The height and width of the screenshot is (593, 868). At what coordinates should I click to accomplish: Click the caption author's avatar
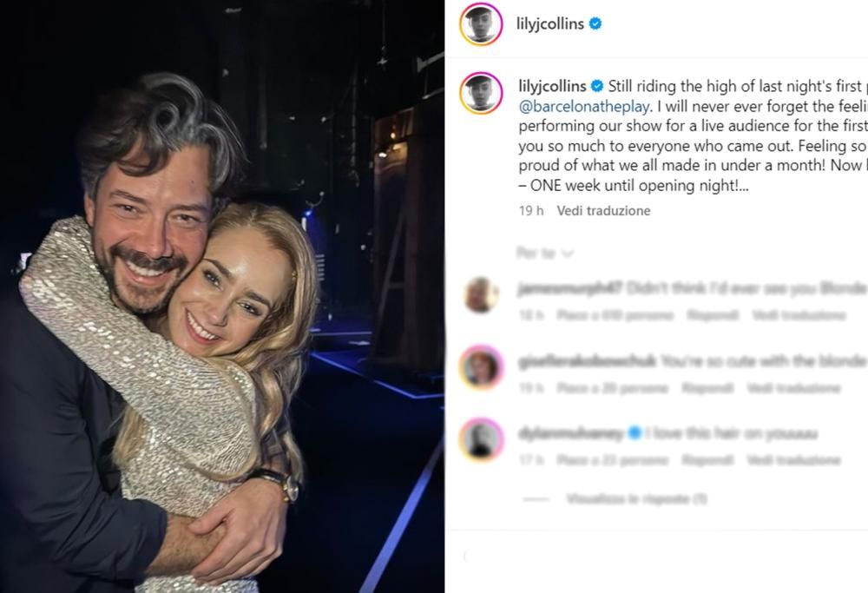pos(481,94)
